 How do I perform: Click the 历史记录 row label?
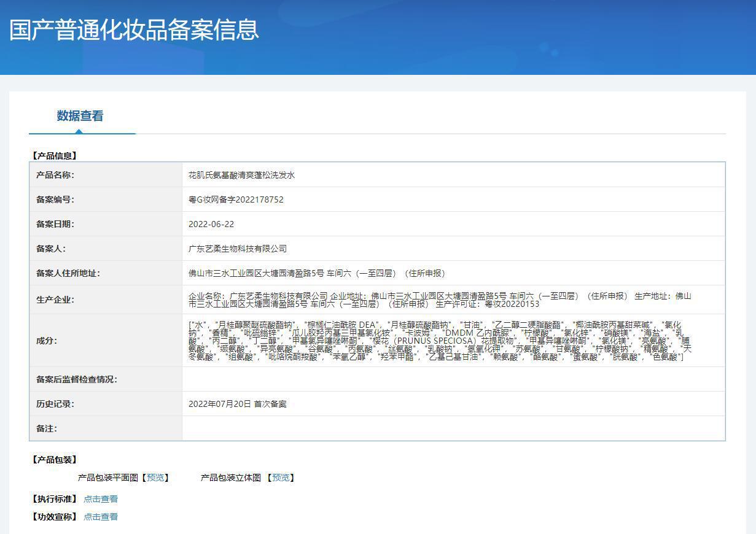[x=55, y=404]
